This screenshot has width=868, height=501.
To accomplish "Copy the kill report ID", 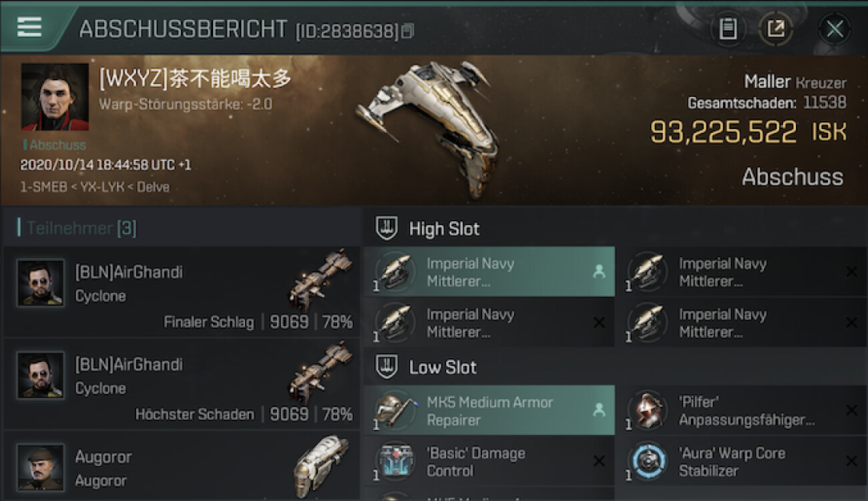I will tap(408, 31).
